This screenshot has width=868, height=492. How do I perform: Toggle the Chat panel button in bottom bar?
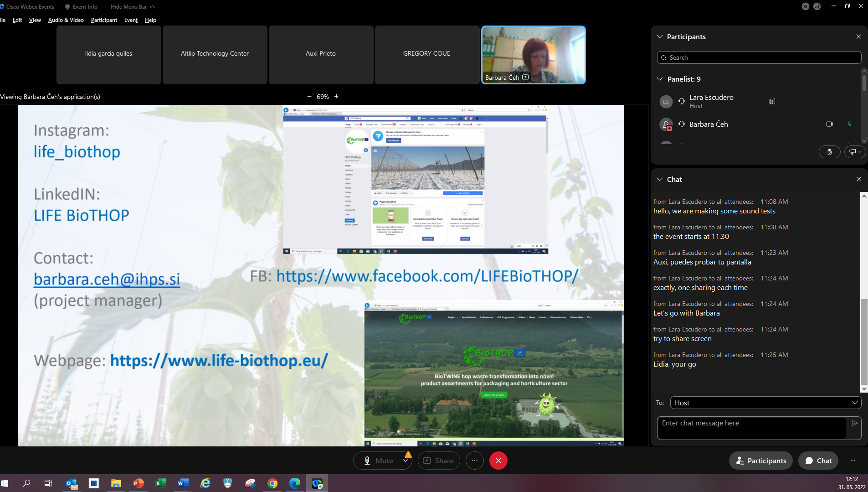click(818, 461)
